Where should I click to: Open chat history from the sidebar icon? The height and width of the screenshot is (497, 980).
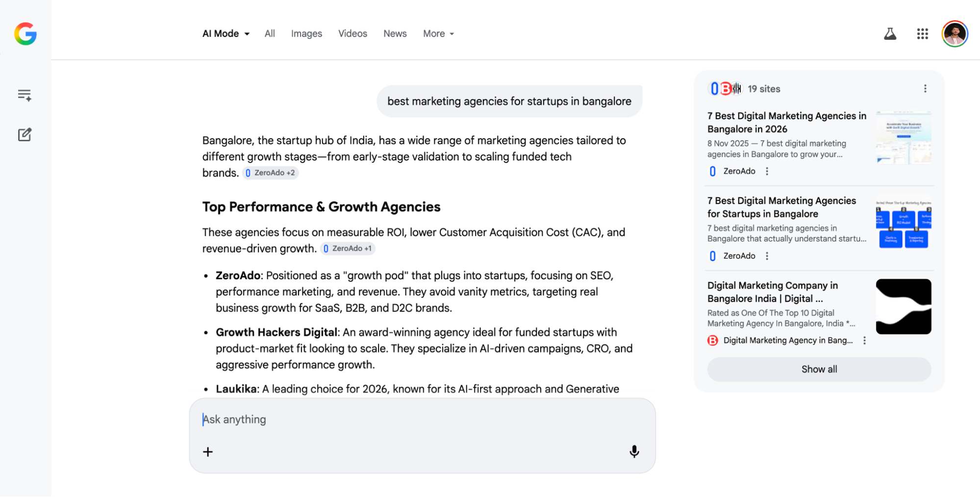click(25, 95)
